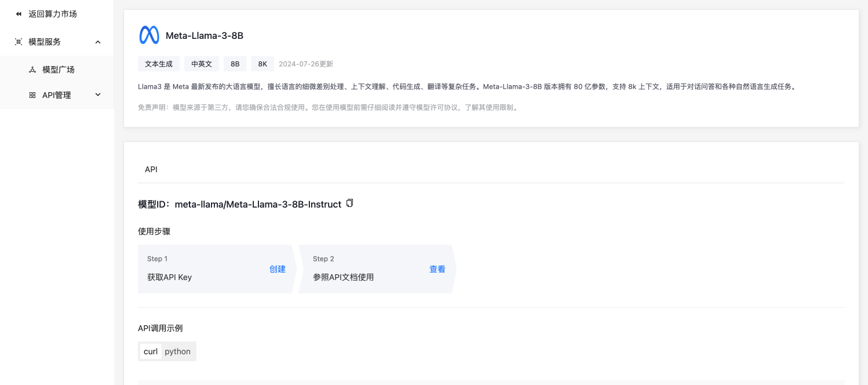Viewport: 868px width, 385px height.
Task: Click the API管理 grid icon
Action: pyautogui.click(x=32, y=95)
